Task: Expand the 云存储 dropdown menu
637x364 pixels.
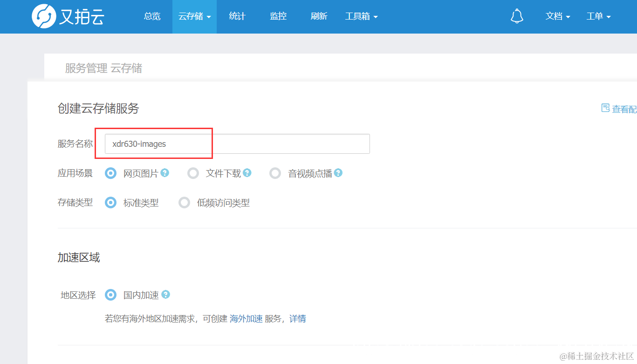Action: click(x=194, y=16)
